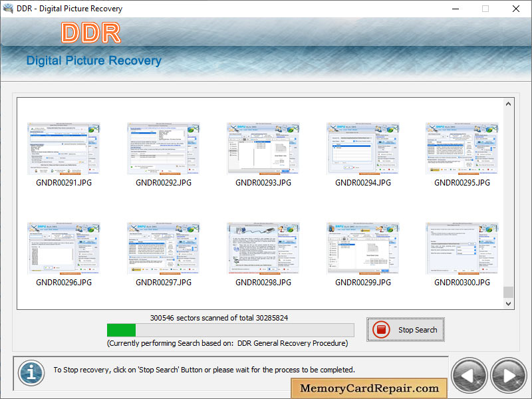Screen dimensions: 532x399
Task: Select thumbnail GNDR00295.JPG
Action: [462, 148]
